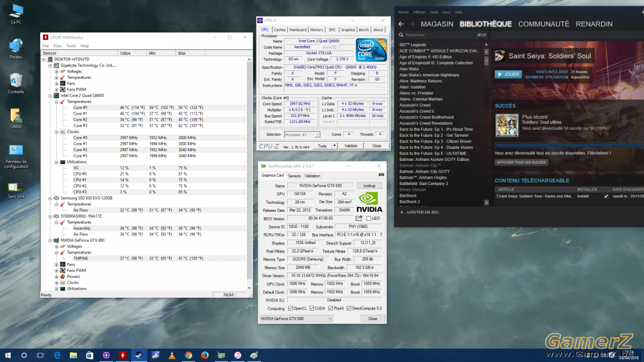The width and height of the screenshot is (644, 362).
Task: Switch to the Memory tab in CPU-Z
Action: pos(317,30)
